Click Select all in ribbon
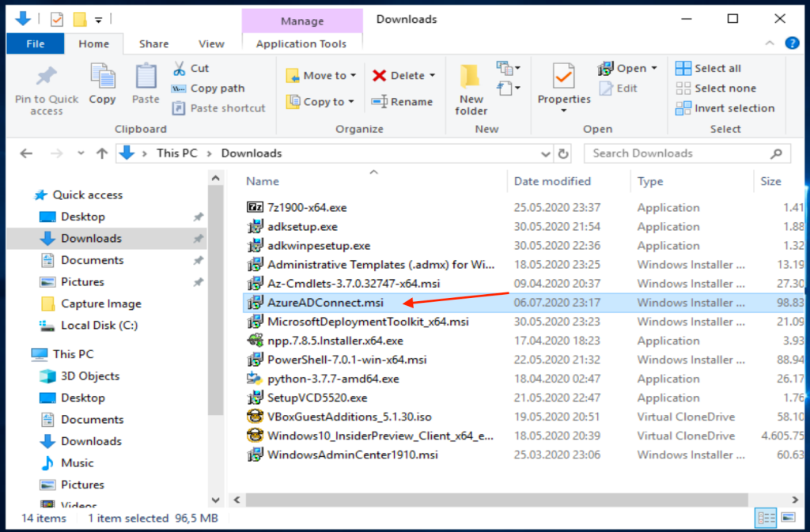Viewport: 810px width, 532px height. tap(708, 68)
